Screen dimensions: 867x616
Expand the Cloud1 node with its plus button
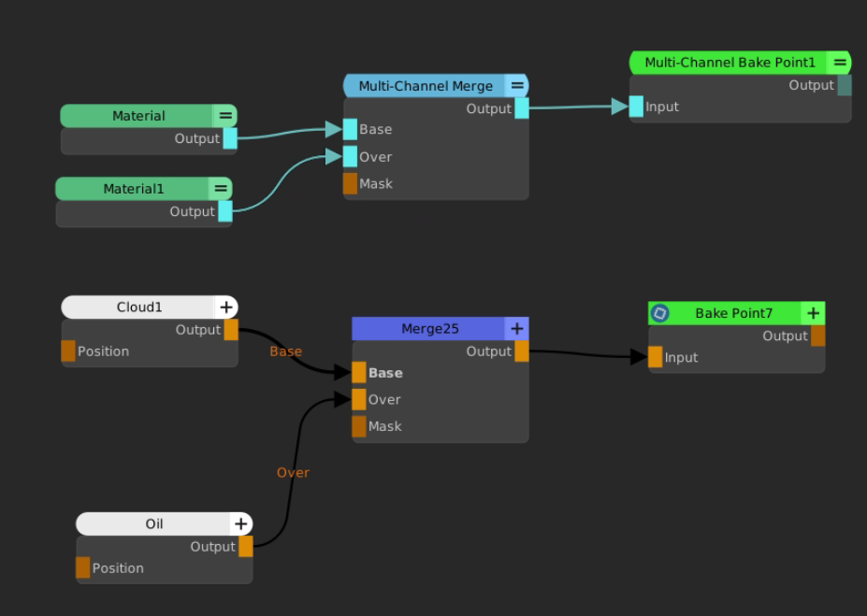point(225,308)
